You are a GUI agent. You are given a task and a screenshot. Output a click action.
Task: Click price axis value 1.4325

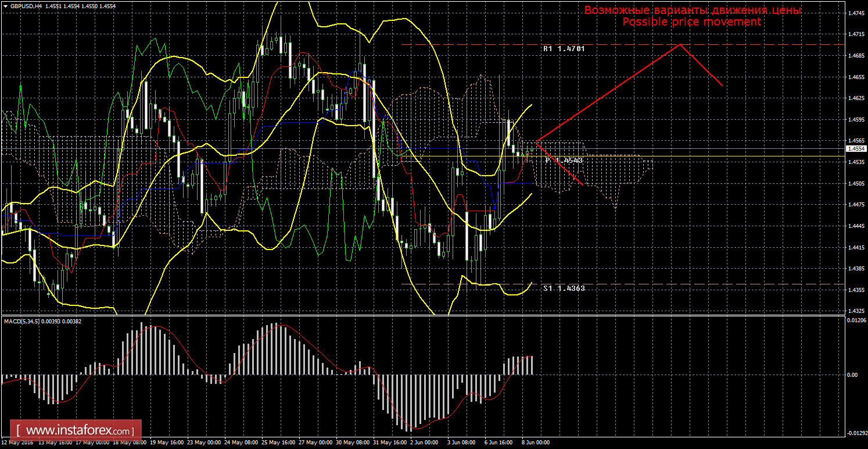tap(855, 312)
